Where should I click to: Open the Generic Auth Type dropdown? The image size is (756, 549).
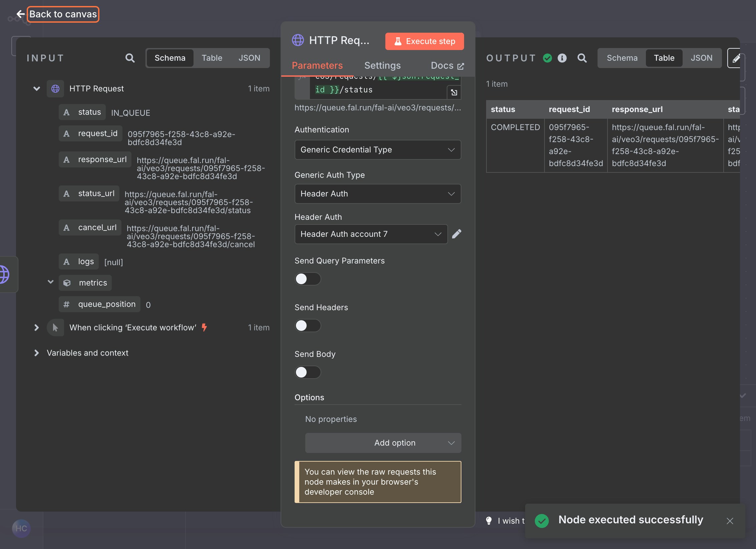pyautogui.click(x=378, y=194)
